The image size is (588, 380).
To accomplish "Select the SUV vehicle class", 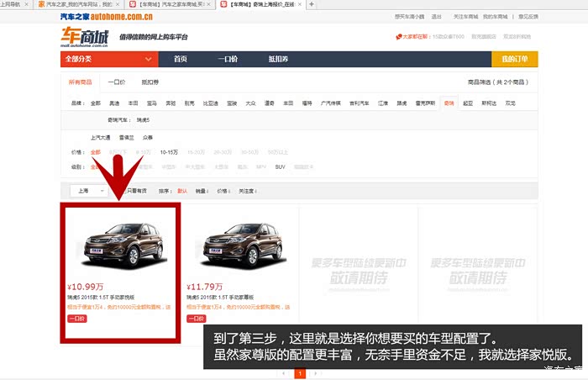I will [x=280, y=167].
